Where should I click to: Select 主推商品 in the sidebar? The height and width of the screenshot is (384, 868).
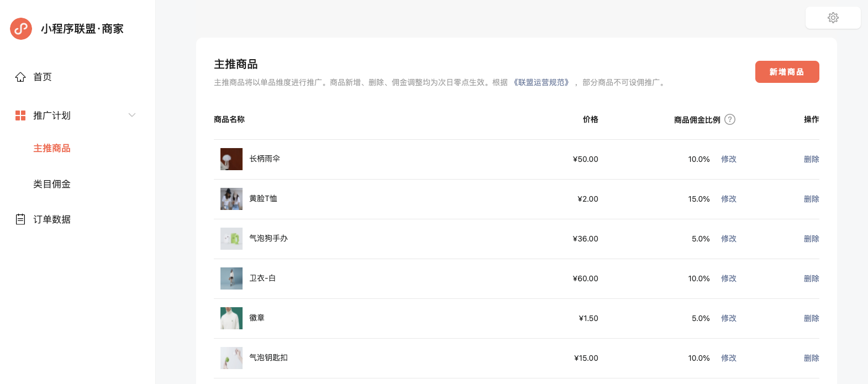click(x=52, y=148)
